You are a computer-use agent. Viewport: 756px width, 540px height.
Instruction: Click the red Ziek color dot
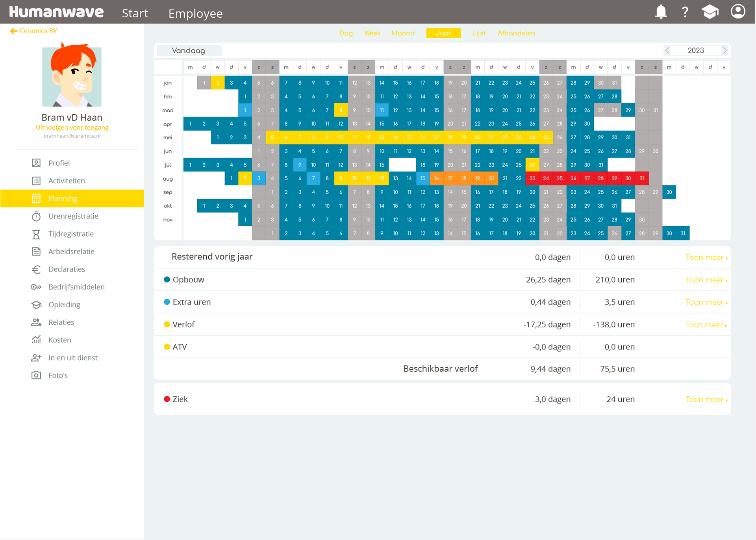[167, 399]
